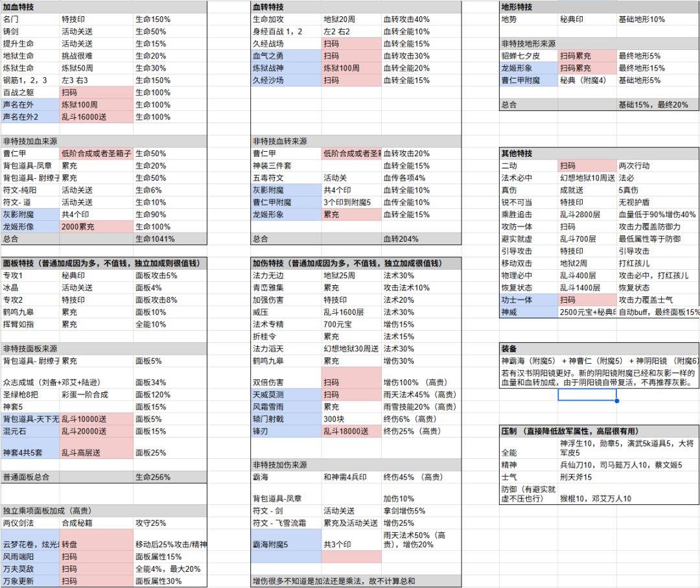Click the 两仪剑法 cell
This screenshot has width=700, height=588.
[x=30, y=523]
